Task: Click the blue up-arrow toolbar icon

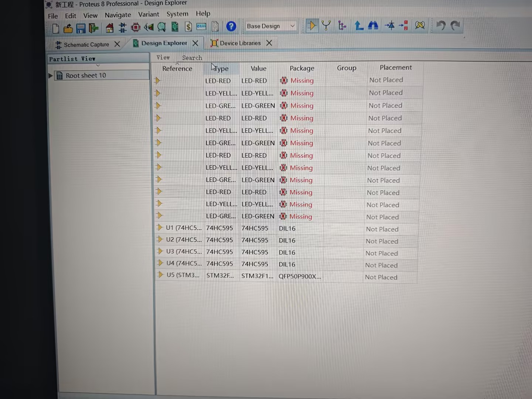Action: tap(358, 25)
